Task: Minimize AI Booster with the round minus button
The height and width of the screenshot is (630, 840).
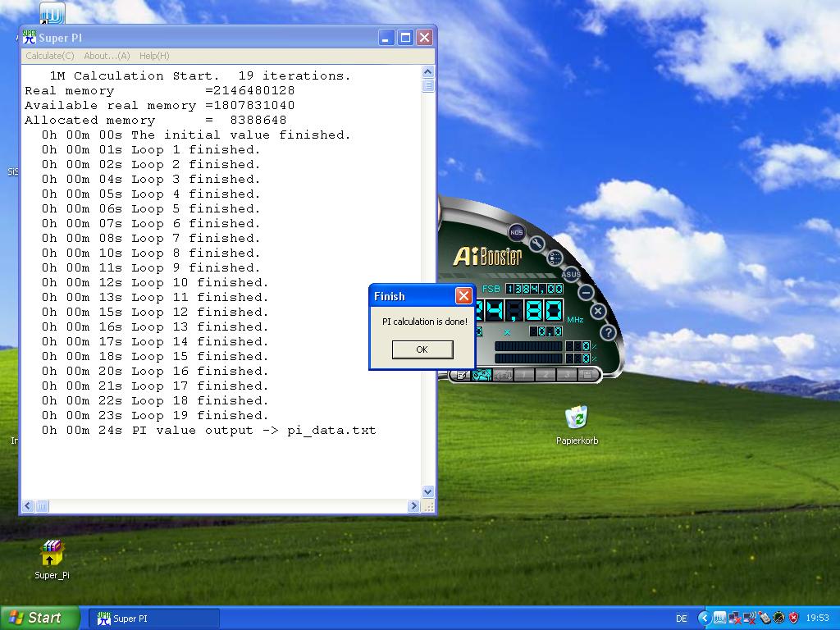Action: coord(586,293)
